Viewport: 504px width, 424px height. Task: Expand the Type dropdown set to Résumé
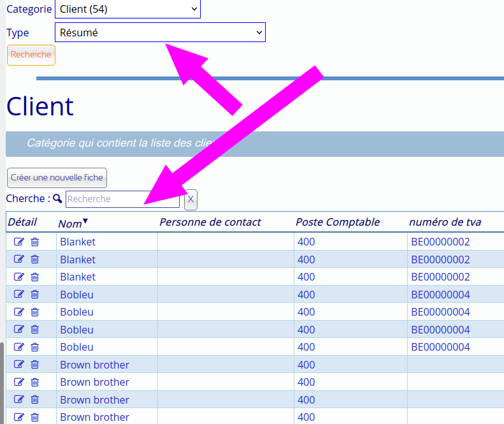[160, 33]
